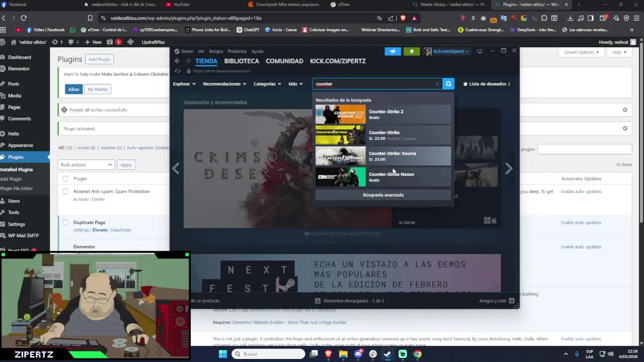Open Steam announcements megaphone button
This screenshot has height=362, width=644.
[393, 51]
